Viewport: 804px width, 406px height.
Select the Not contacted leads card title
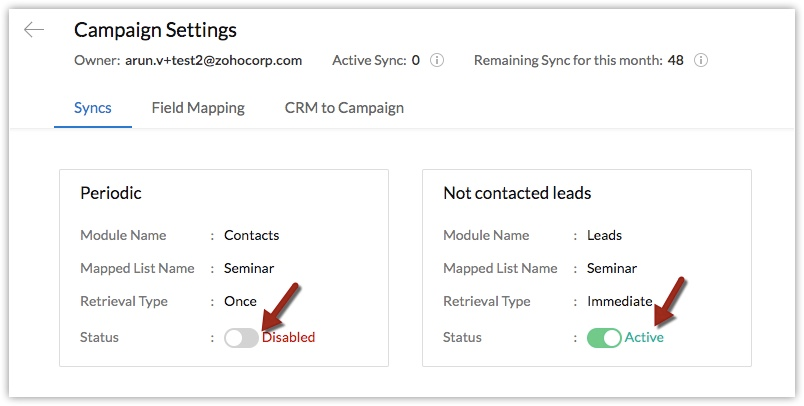click(x=517, y=193)
